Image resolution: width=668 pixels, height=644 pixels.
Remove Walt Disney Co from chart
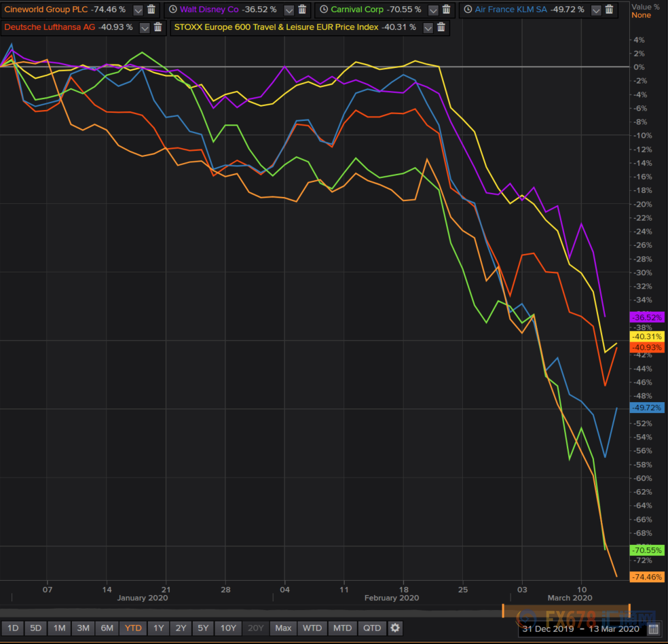coord(302,10)
